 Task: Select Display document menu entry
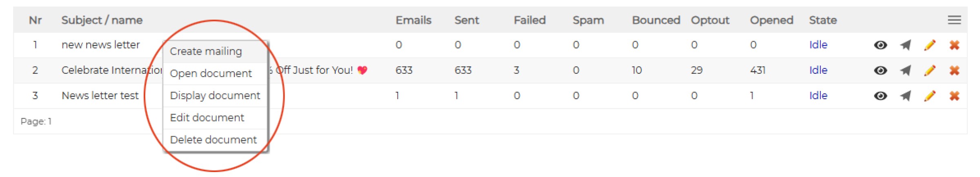tap(215, 95)
